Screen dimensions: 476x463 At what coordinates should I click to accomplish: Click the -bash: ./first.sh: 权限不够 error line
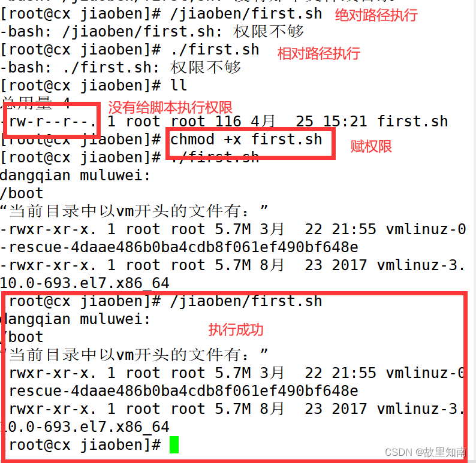120,67
